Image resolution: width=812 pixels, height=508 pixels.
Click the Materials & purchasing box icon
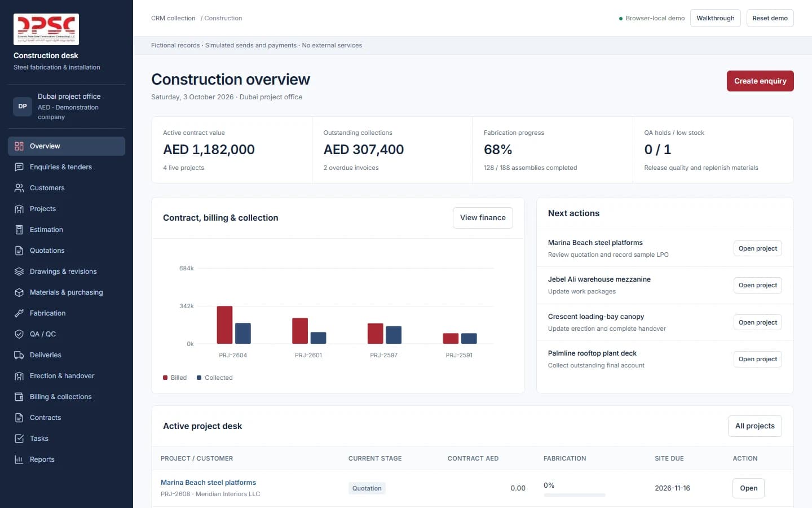click(x=19, y=292)
